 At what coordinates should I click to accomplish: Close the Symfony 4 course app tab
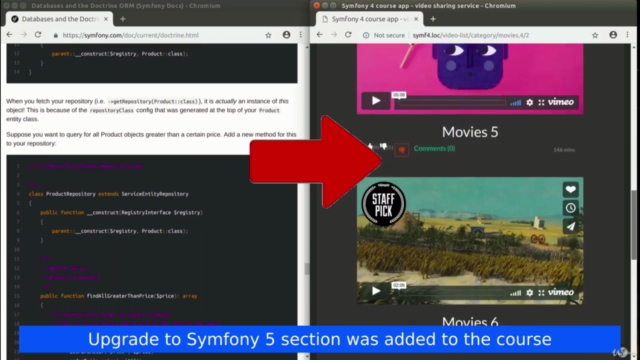pos(416,19)
